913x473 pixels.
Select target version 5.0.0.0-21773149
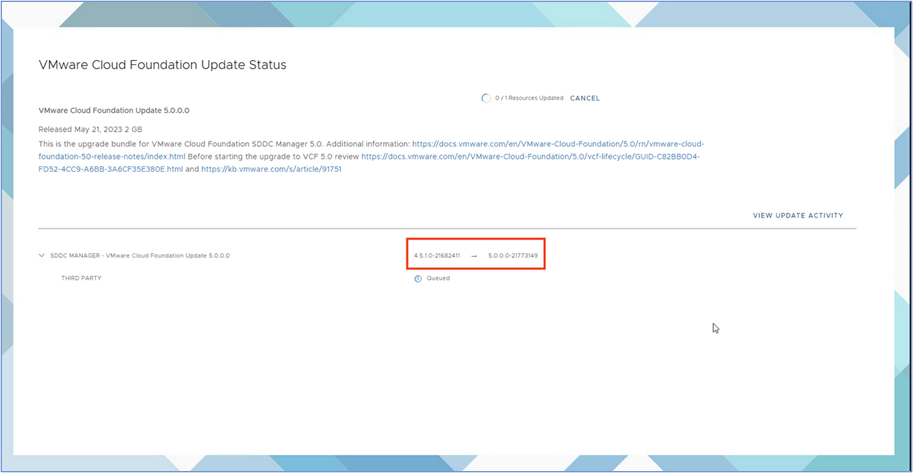pos(513,255)
